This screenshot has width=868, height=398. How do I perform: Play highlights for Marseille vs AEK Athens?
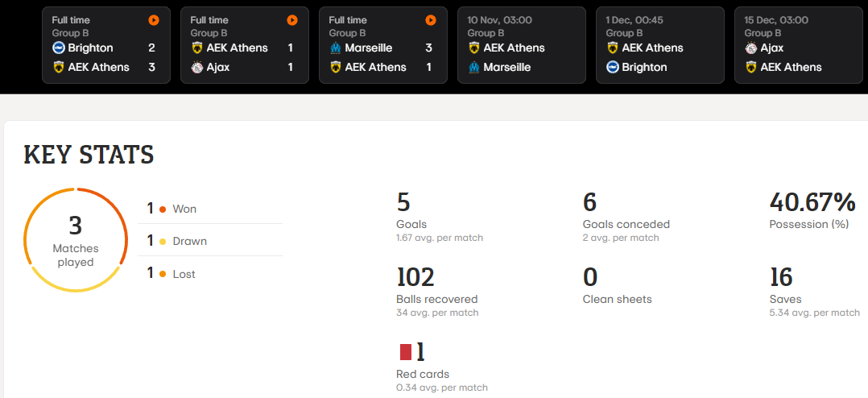pyautogui.click(x=431, y=20)
